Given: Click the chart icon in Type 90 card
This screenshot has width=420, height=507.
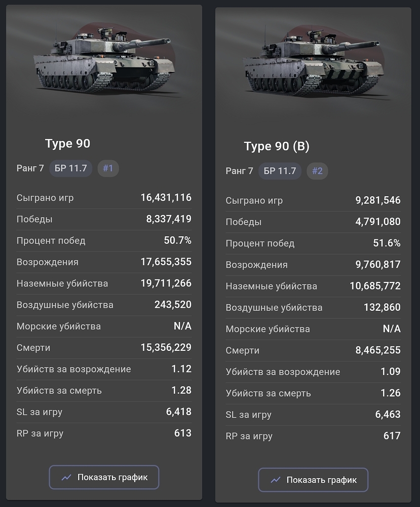Looking at the screenshot, I should click(66, 477).
